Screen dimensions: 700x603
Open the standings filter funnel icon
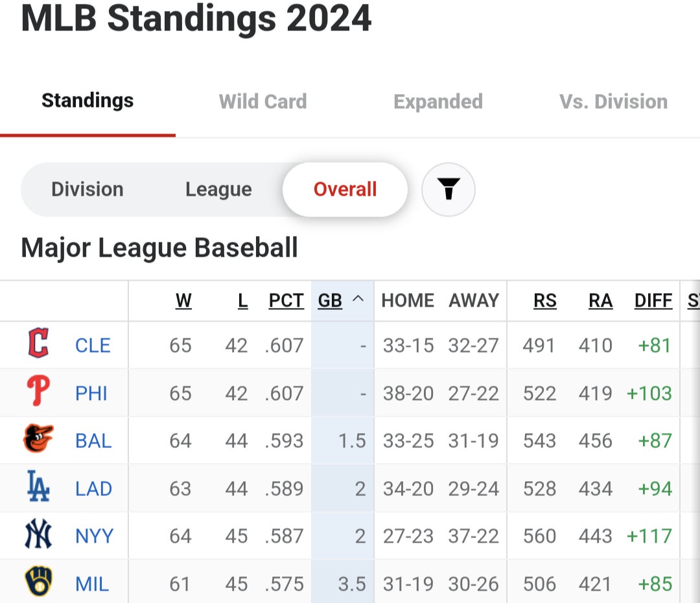click(x=449, y=189)
